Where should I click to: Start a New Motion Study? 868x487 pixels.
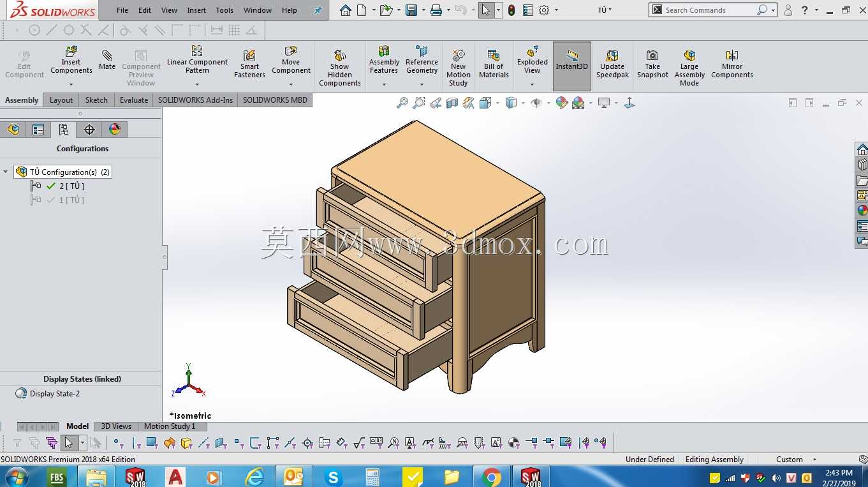point(458,68)
